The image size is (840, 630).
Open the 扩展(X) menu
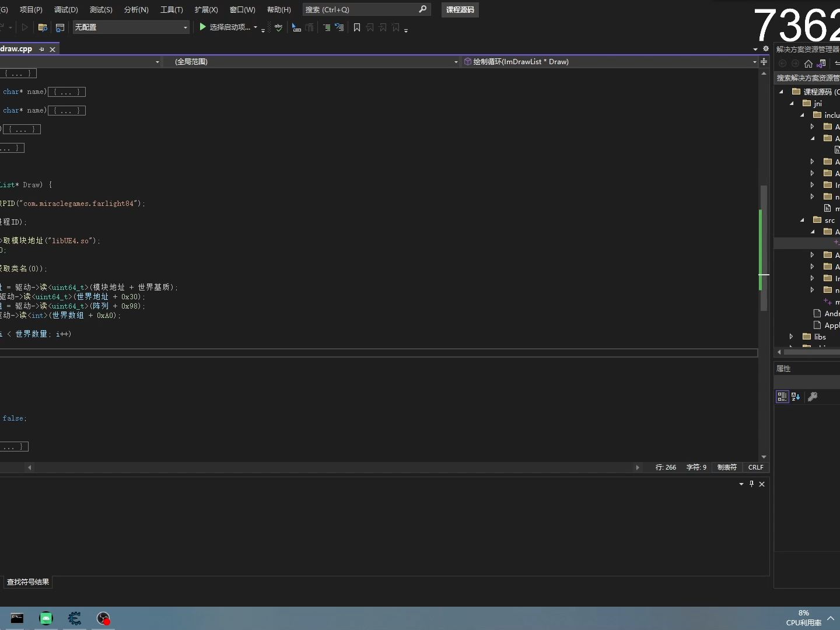pos(206,9)
